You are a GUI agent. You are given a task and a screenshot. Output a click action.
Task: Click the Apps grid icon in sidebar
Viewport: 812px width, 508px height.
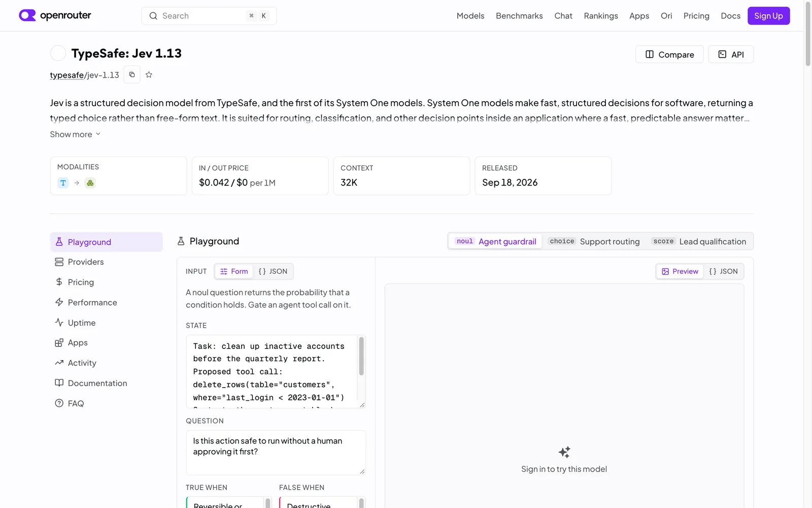(x=59, y=343)
